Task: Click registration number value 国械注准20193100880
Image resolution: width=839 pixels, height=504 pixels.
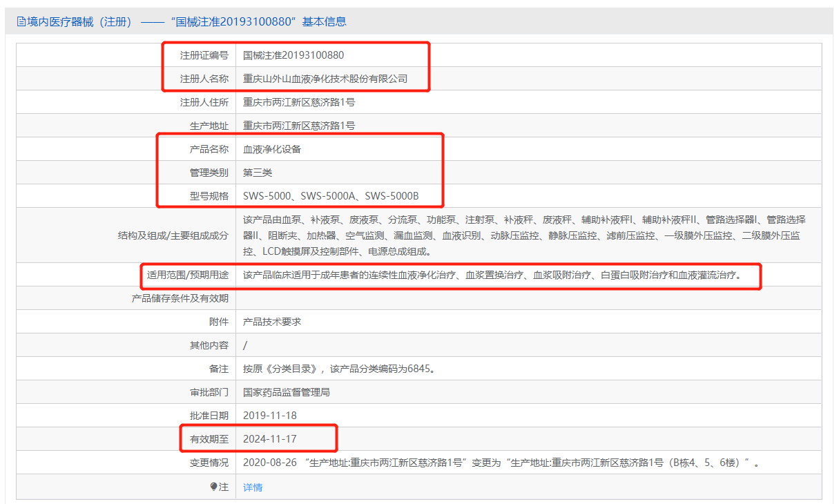Action: tap(293, 55)
